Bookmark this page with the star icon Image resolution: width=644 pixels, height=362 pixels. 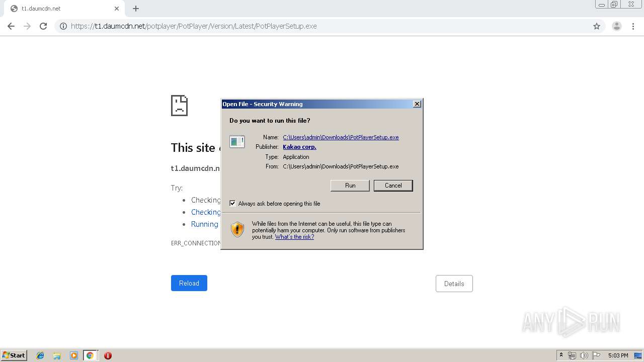(597, 26)
